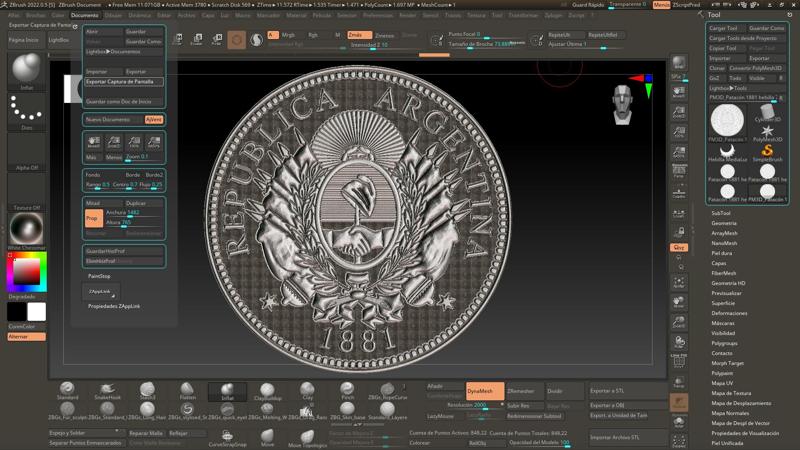Click the ZRemesher button
This screenshot has height=450, width=800.
point(524,391)
